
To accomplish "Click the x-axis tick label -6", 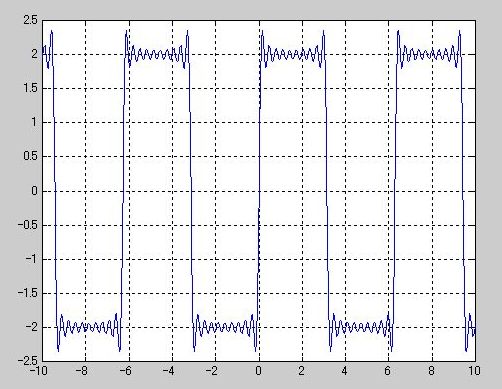I will click(x=125, y=371).
